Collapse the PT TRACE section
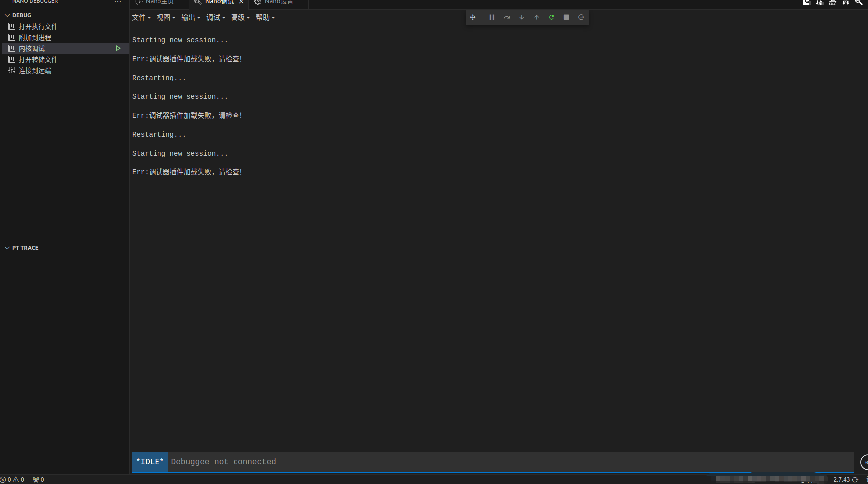Viewport: 868px width, 484px height. pos(7,248)
